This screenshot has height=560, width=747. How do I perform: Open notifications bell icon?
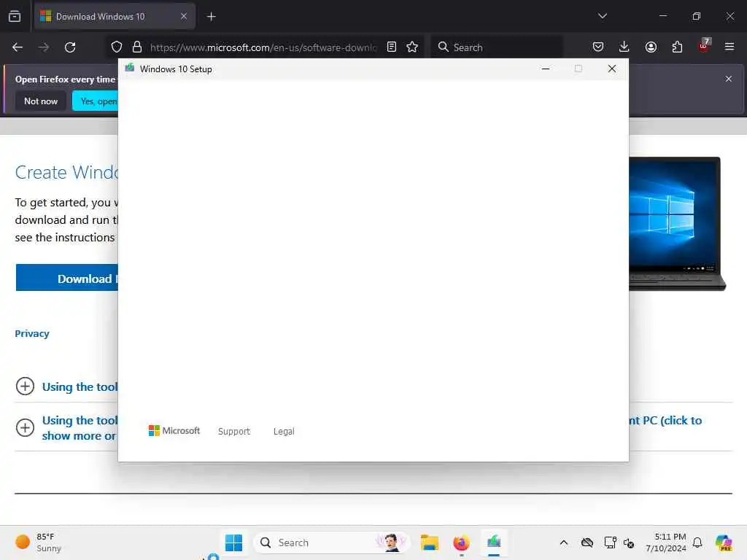(x=697, y=542)
